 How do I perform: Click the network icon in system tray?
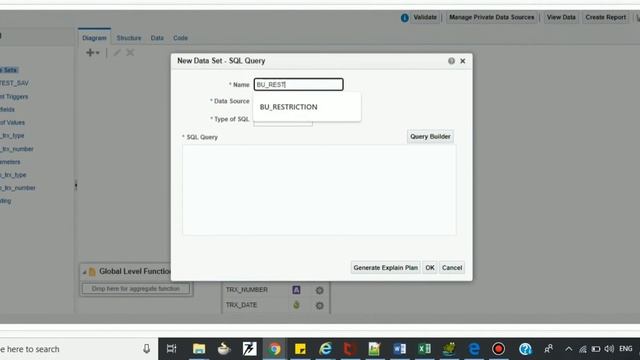pyautogui.click(x=583, y=349)
